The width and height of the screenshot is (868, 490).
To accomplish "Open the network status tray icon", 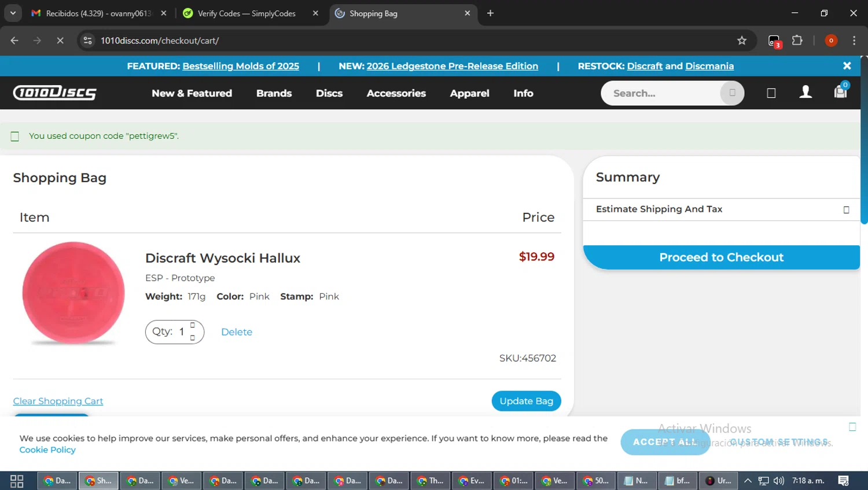I will point(764,481).
